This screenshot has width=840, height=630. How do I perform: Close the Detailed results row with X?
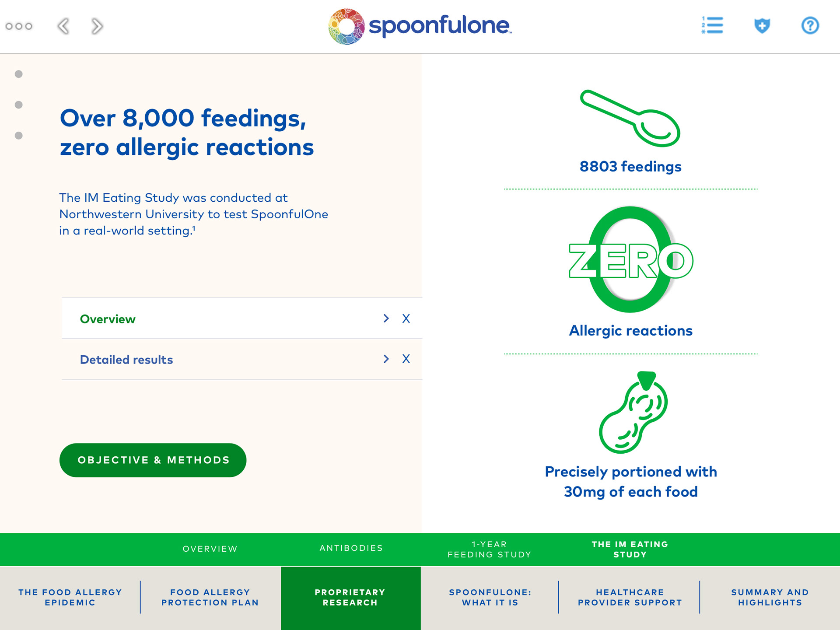(x=406, y=359)
